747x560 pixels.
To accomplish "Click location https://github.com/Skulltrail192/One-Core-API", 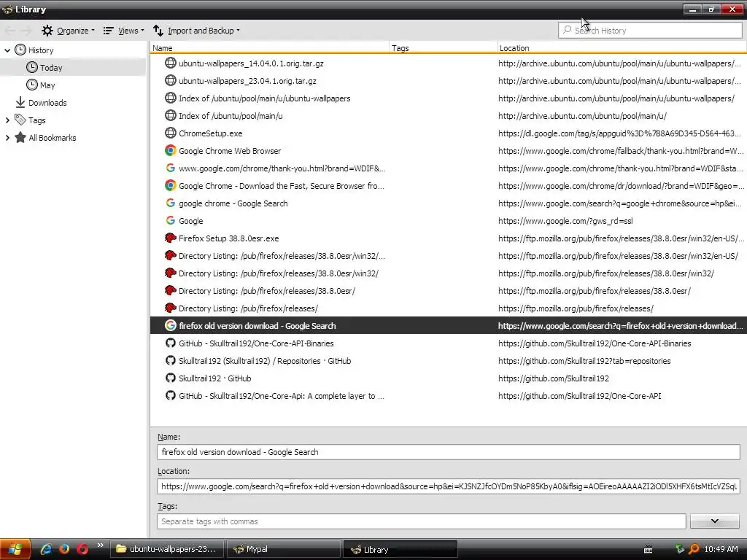I will (x=580, y=396).
